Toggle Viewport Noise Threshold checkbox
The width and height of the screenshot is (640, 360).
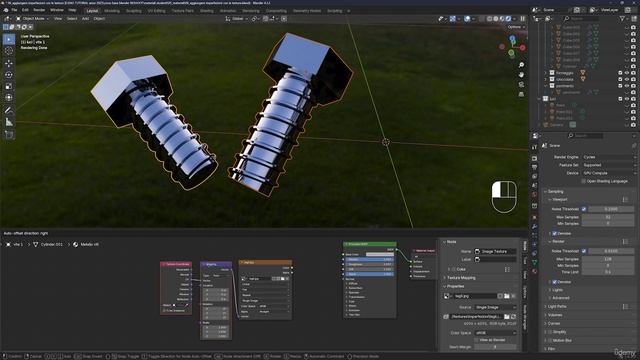584,209
